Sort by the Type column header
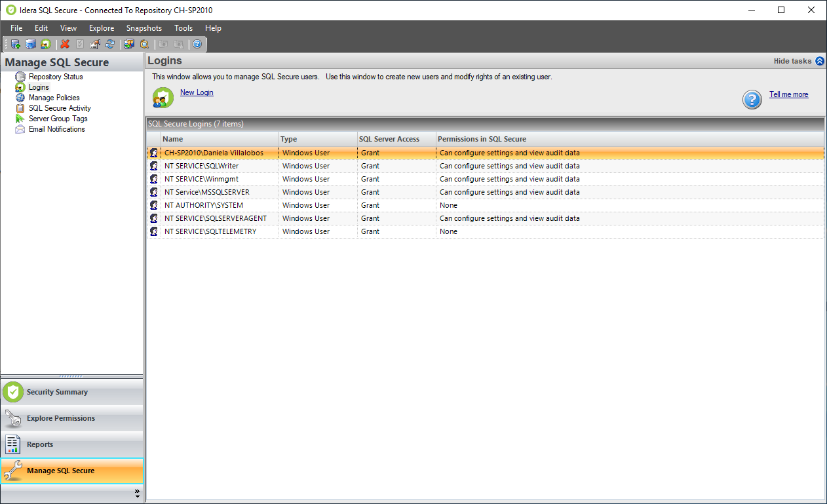The width and height of the screenshot is (827, 504). pos(318,139)
